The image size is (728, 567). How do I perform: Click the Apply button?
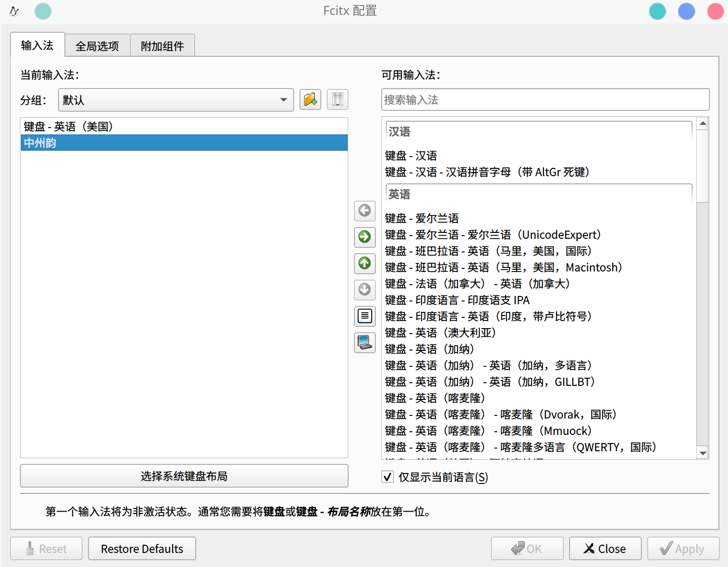pyautogui.click(x=683, y=548)
